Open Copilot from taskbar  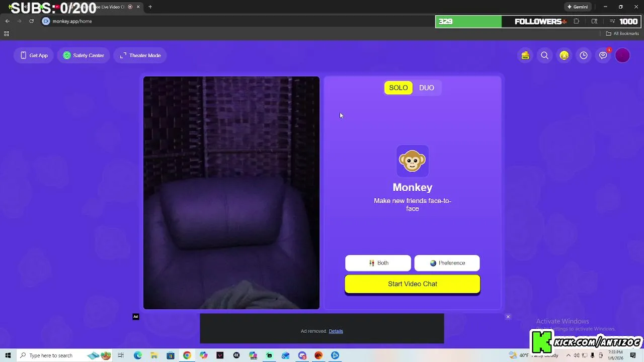(x=203, y=355)
